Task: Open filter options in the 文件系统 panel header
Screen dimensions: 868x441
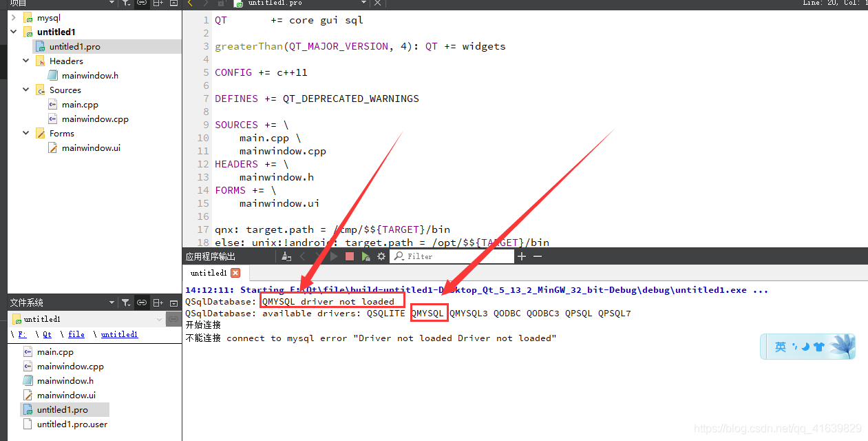Action: click(x=126, y=302)
